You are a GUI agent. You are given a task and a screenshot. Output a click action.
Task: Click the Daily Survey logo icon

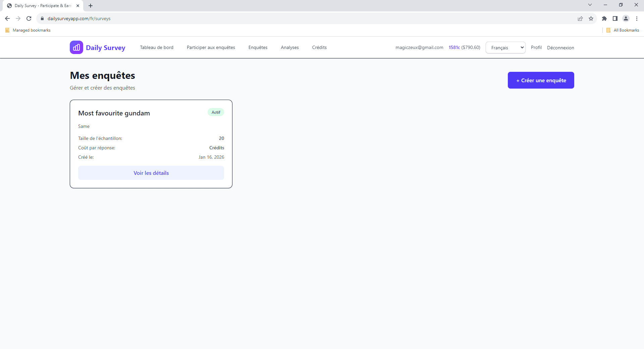pos(76,47)
